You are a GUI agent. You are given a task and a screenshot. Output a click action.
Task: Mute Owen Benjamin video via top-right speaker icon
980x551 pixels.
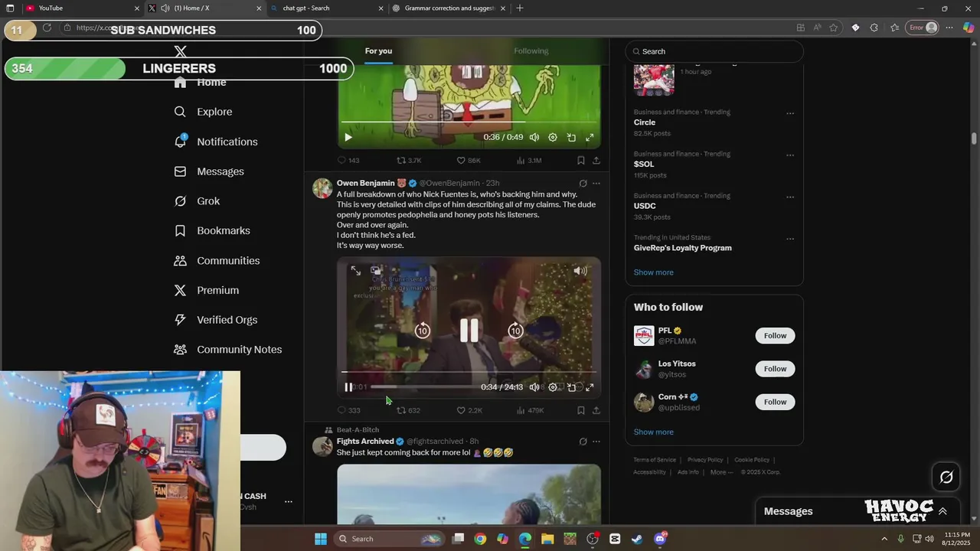pyautogui.click(x=580, y=271)
